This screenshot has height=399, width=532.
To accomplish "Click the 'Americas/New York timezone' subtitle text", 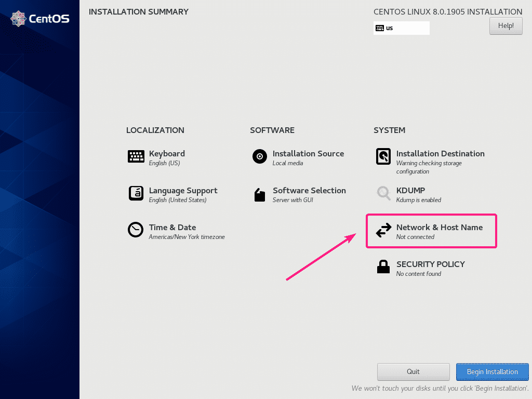I will pyautogui.click(x=187, y=237).
